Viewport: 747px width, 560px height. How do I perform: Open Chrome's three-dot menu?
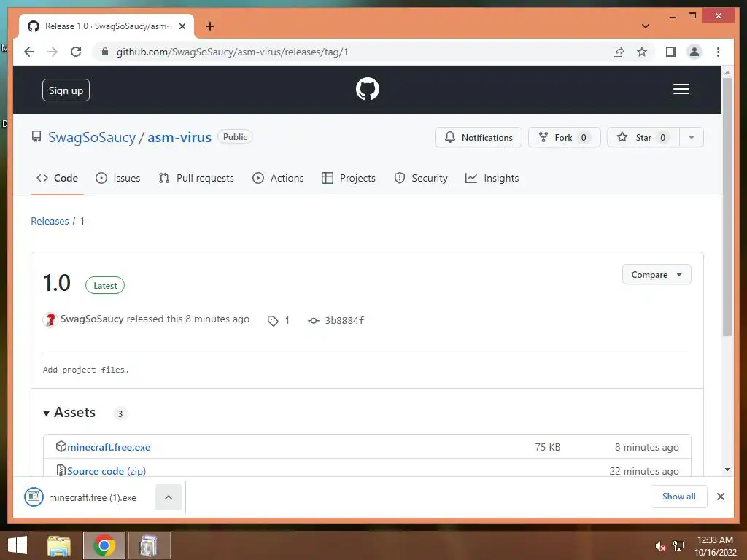point(718,52)
